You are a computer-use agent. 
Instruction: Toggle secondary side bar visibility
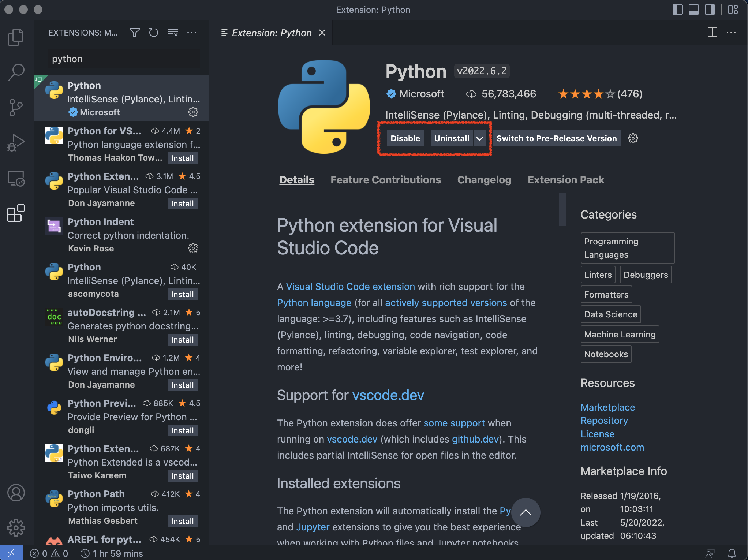[710, 10]
